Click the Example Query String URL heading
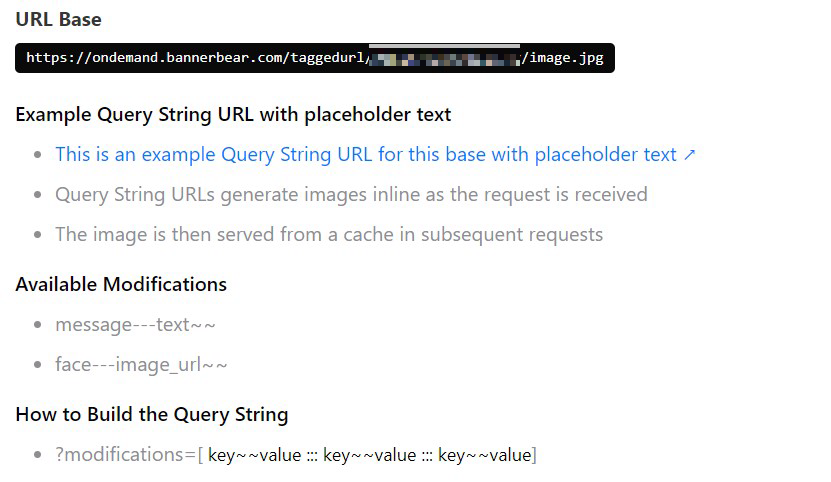The height and width of the screenshot is (482, 831). pyautogui.click(x=233, y=114)
